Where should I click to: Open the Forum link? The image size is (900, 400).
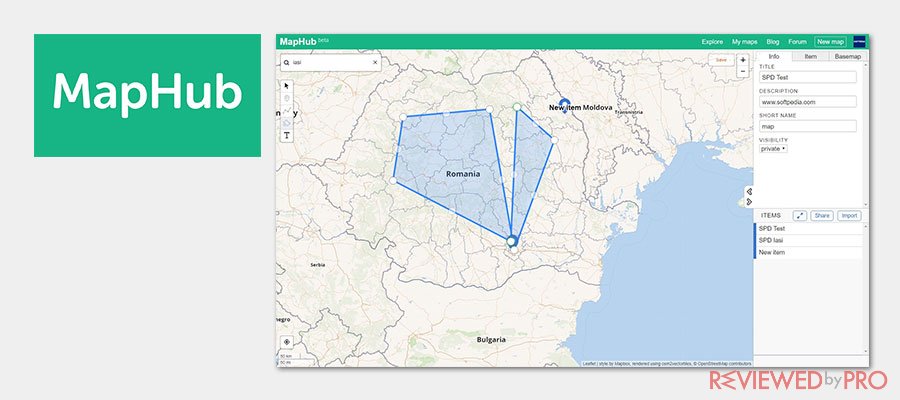797,42
